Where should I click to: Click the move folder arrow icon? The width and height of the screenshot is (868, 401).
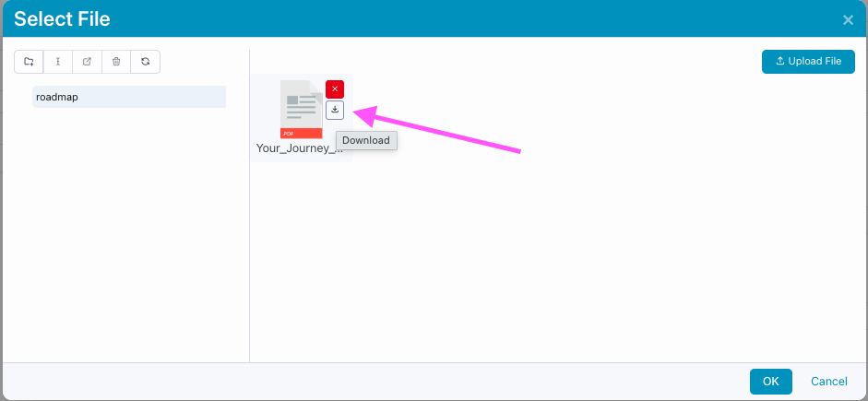(x=87, y=62)
